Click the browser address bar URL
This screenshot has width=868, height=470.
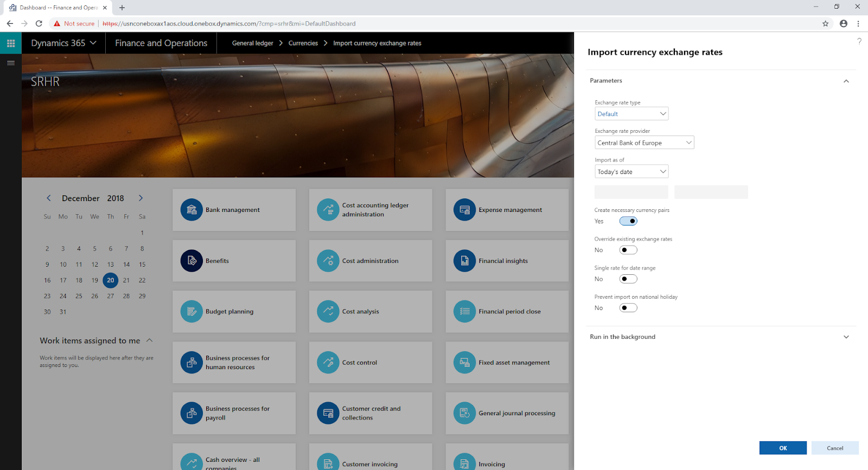(x=229, y=23)
